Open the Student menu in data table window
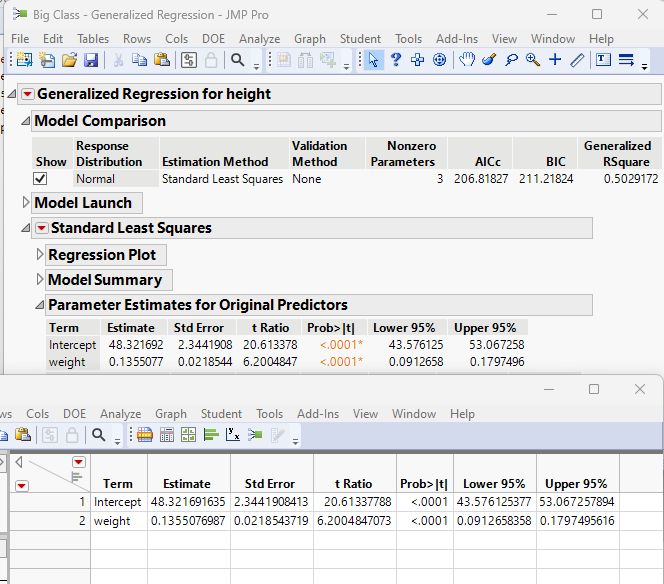The image size is (664, 584). 221,413
